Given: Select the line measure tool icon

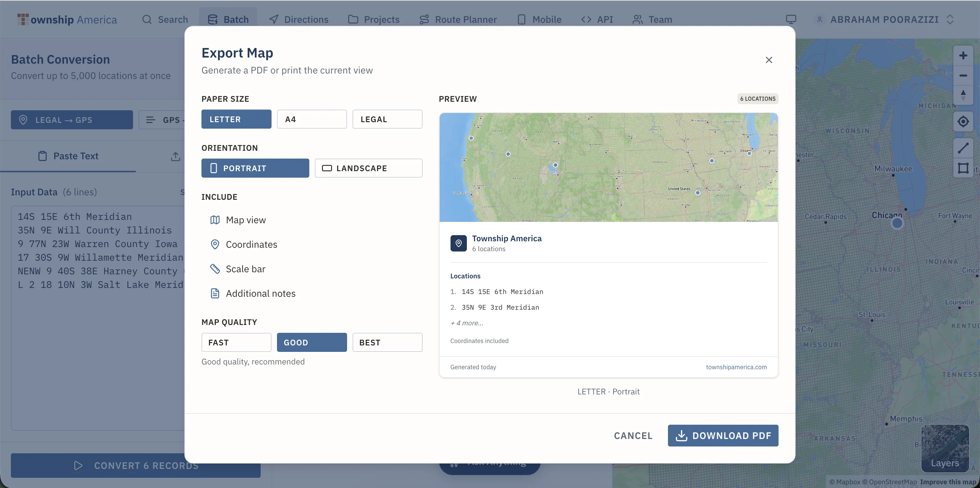Looking at the screenshot, I should click(963, 148).
